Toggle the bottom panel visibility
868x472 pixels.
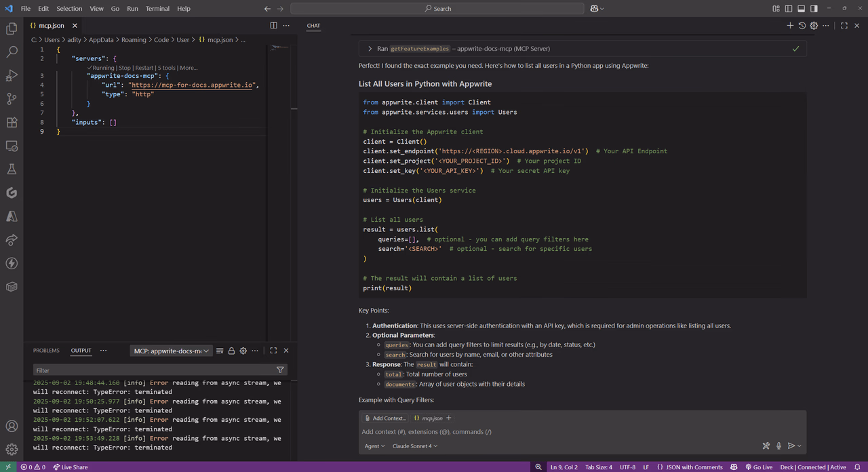pos(801,9)
